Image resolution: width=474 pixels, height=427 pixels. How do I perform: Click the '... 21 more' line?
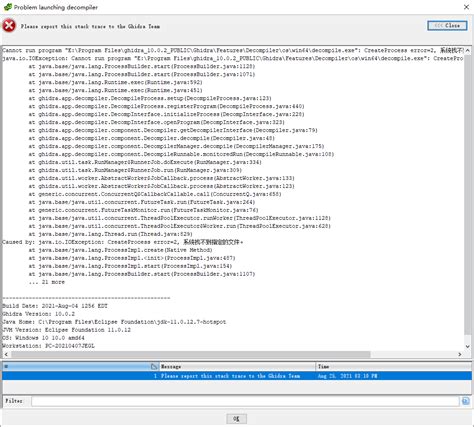(47, 282)
